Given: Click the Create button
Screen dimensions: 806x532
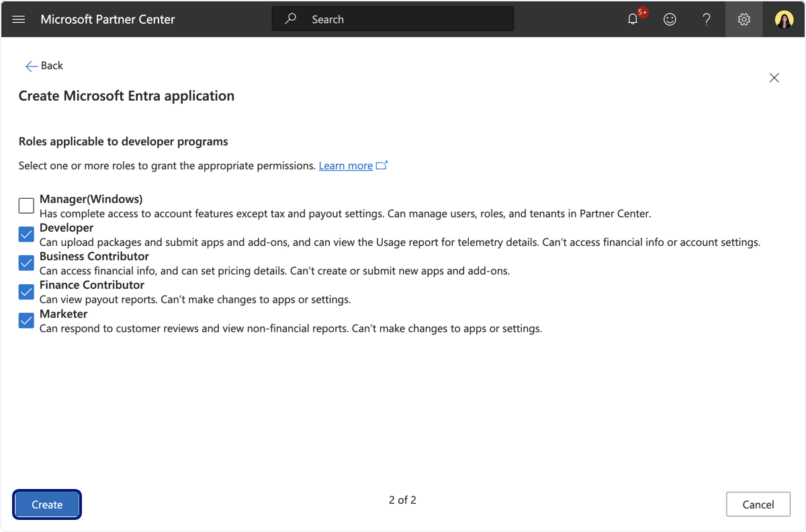Looking at the screenshot, I should pyautogui.click(x=47, y=504).
